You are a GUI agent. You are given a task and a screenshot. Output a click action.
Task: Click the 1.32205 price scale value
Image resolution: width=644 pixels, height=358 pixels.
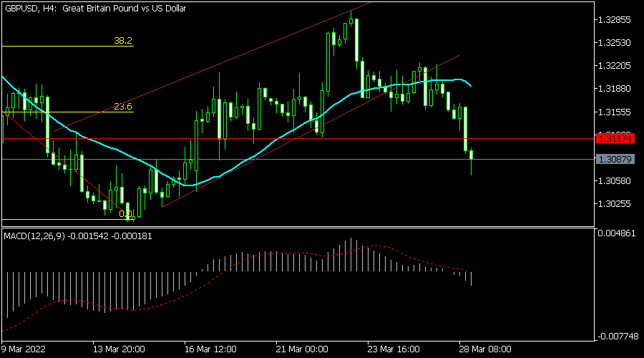[x=614, y=66]
